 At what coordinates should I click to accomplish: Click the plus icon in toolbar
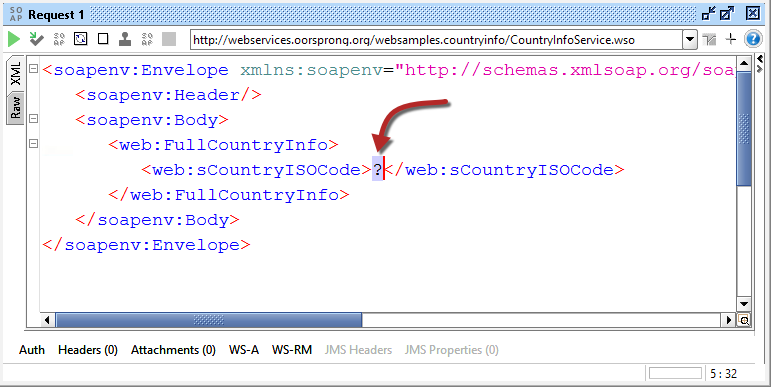[x=731, y=39]
